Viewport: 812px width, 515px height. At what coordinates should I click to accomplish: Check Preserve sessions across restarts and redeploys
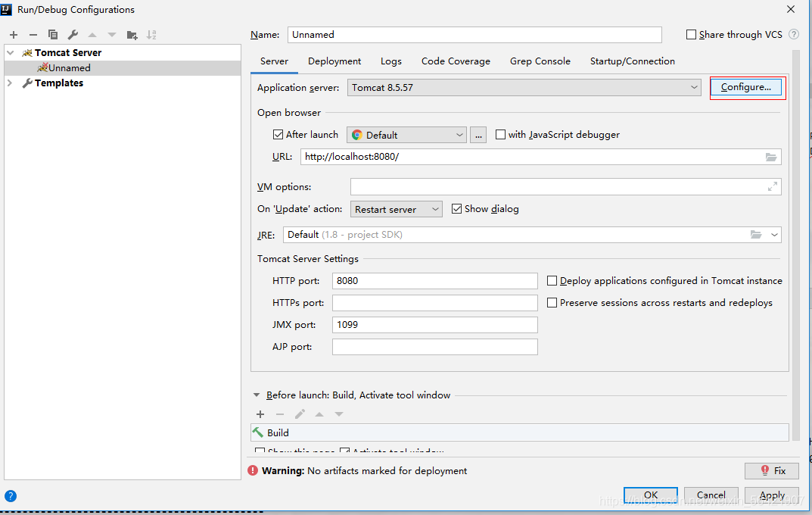pos(552,303)
